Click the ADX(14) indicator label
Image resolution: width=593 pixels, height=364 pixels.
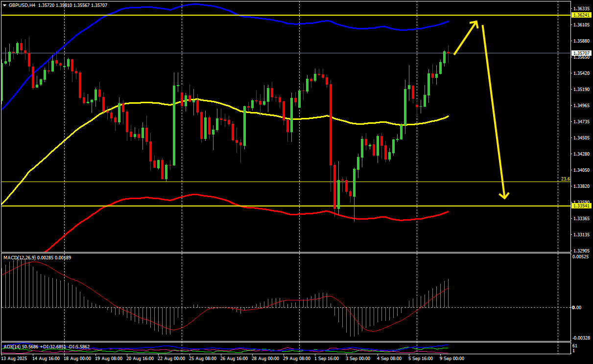point(12,347)
